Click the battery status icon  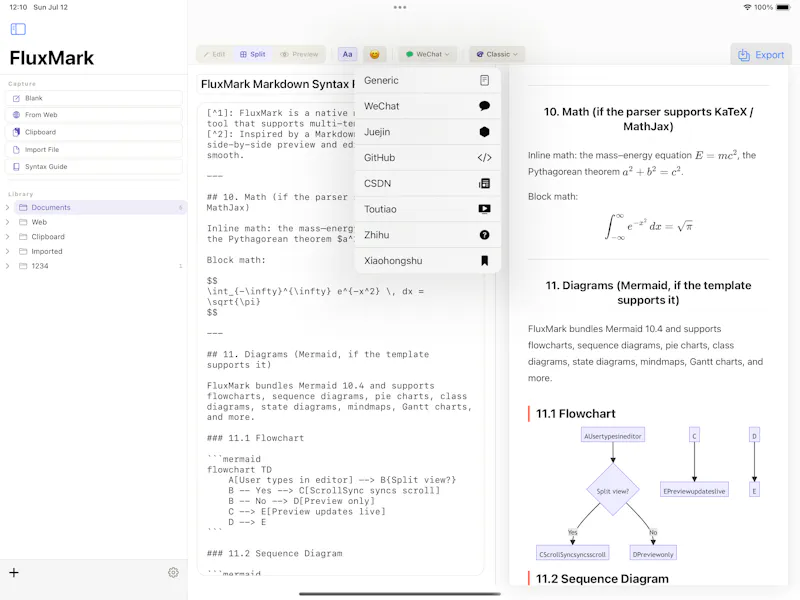click(783, 7)
